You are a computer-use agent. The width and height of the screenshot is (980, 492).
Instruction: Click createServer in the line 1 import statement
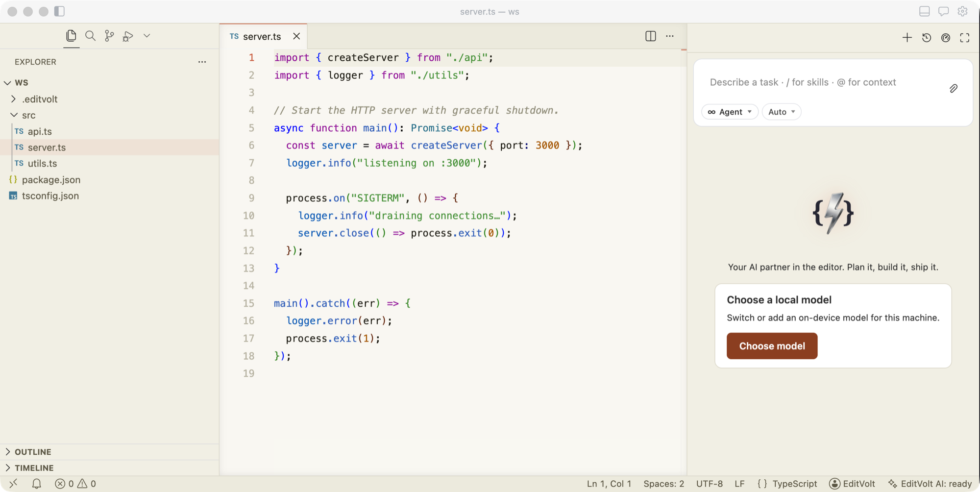pos(363,57)
